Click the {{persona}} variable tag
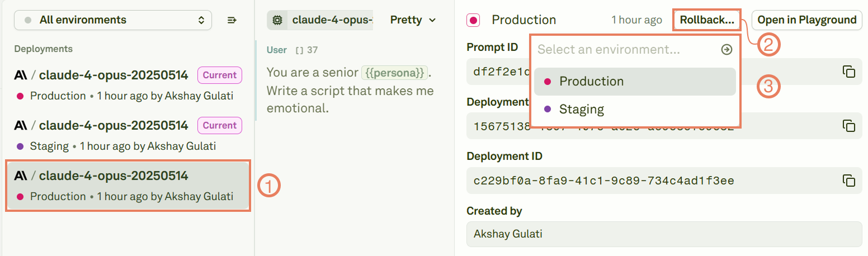 click(x=394, y=73)
